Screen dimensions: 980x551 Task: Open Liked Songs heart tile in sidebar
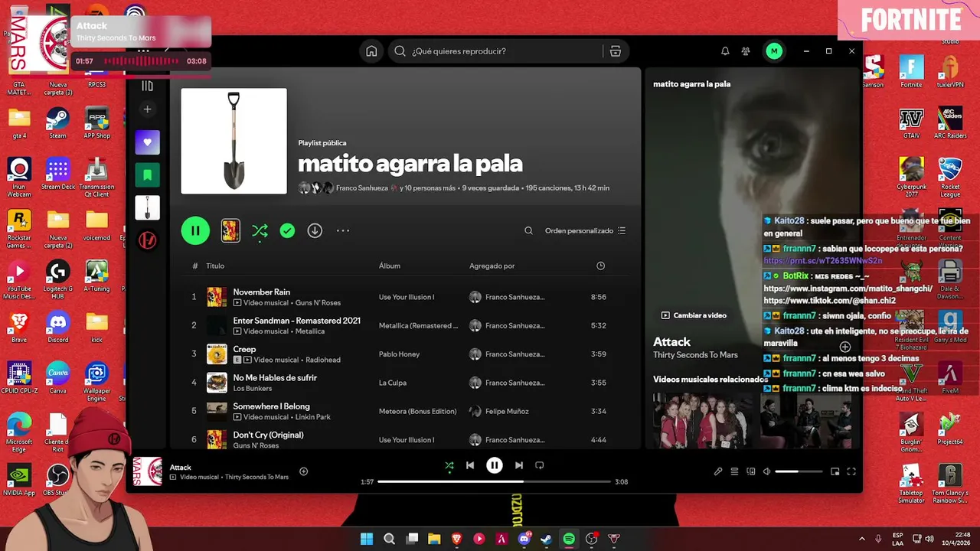pos(148,142)
